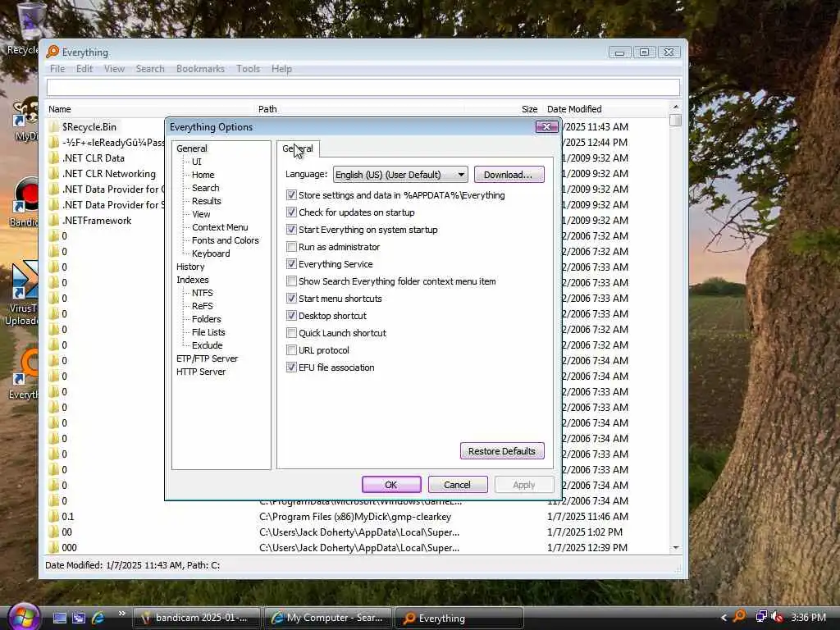Enable Show Search Everything folder context menu
Image resolution: width=840 pixels, height=630 pixels.
[291, 281]
